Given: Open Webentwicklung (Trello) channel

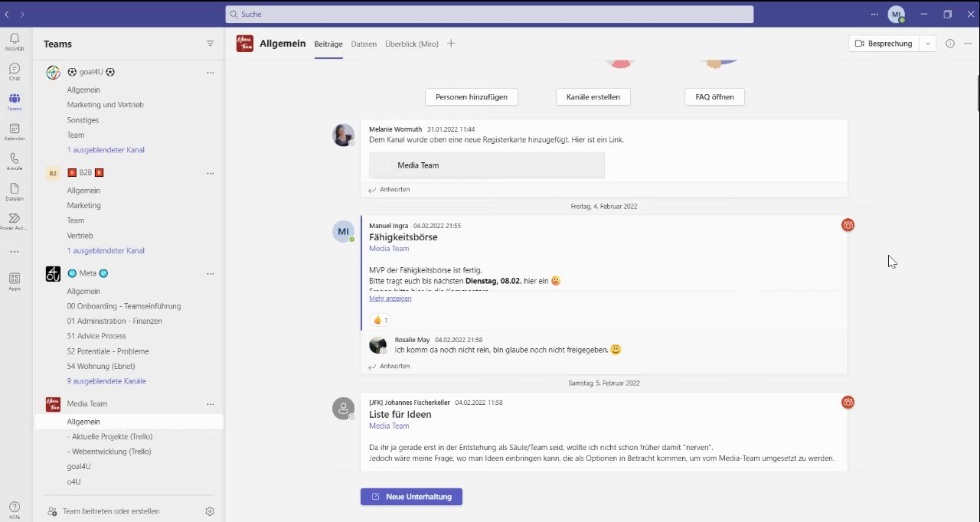Looking at the screenshot, I should click(109, 452).
